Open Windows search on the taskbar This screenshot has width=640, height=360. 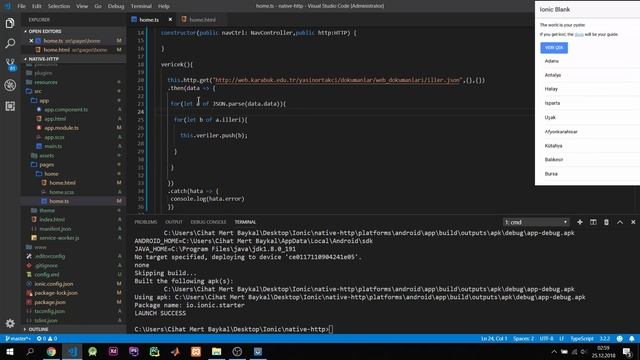[x=30, y=351]
